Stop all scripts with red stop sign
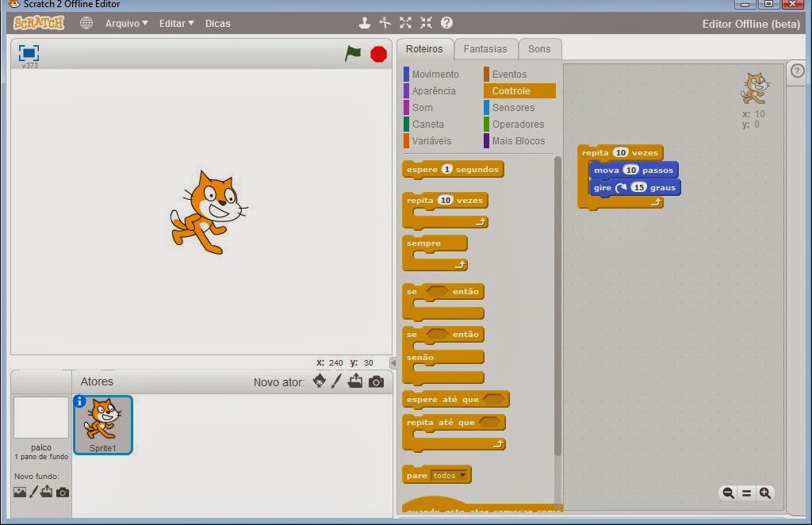Image resolution: width=812 pixels, height=525 pixels. (378, 54)
